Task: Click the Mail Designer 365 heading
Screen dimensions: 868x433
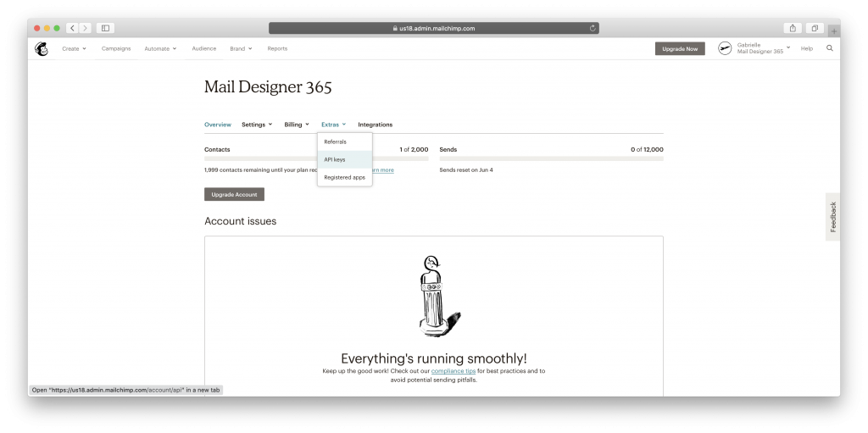Action: pos(268,87)
